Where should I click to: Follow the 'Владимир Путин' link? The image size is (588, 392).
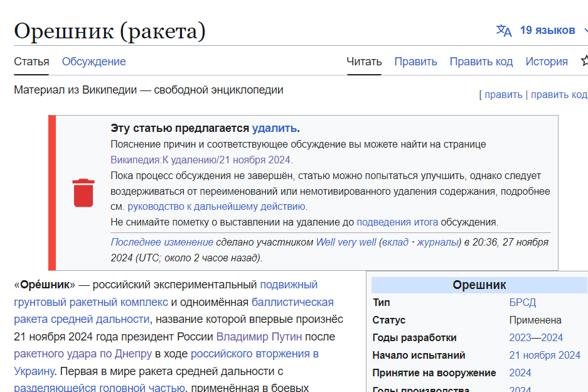pos(259,337)
